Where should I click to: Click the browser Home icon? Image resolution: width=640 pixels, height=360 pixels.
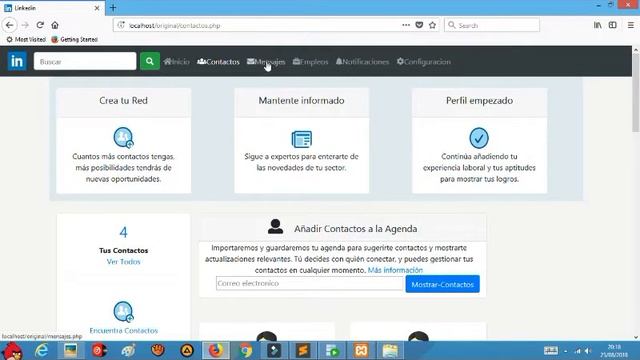(x=55, y=25)
